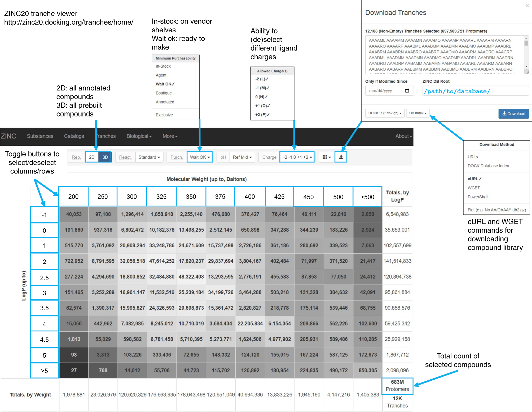Toggle the 3D representation button
Viewport: 532px width, 412px height.
105,157
